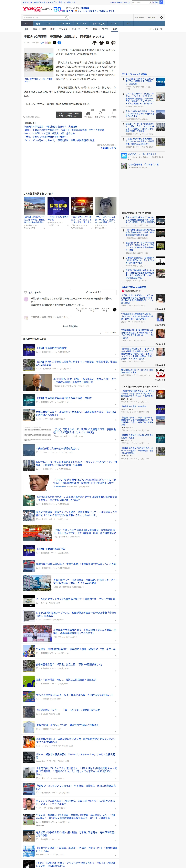Click the わかりやすい lightbulb reaction
This screenshot has width=186, height=868.
click(100, 114)
